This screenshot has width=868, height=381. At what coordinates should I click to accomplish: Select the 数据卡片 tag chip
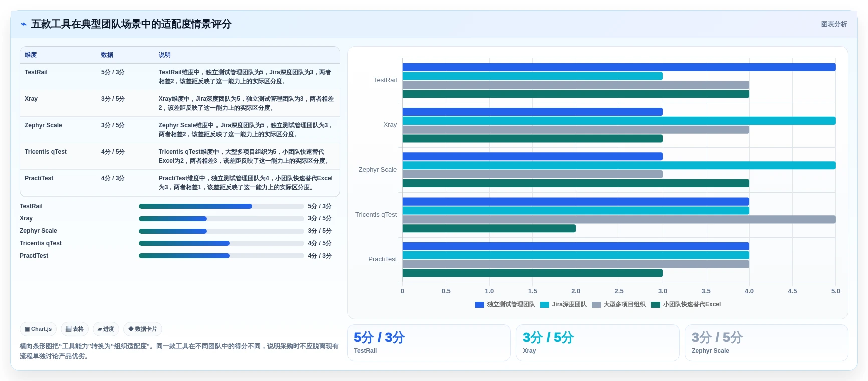click(143, 329)
